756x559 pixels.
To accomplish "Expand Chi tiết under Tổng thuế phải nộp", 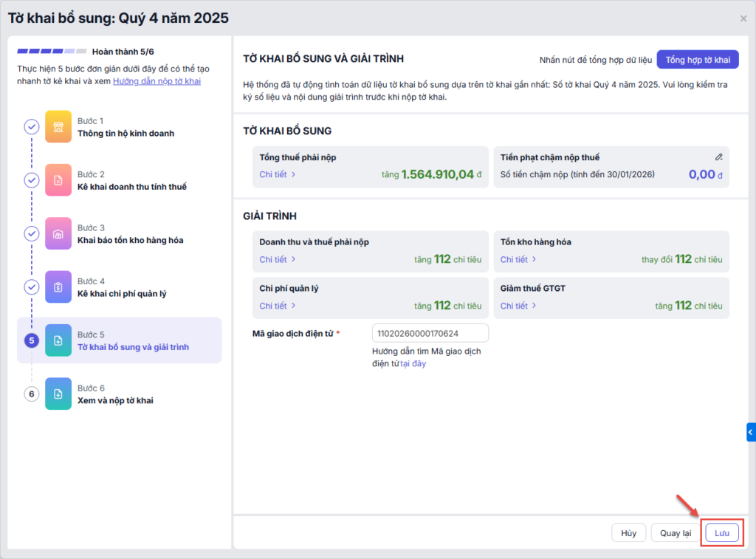I will [x=278, y=174].
